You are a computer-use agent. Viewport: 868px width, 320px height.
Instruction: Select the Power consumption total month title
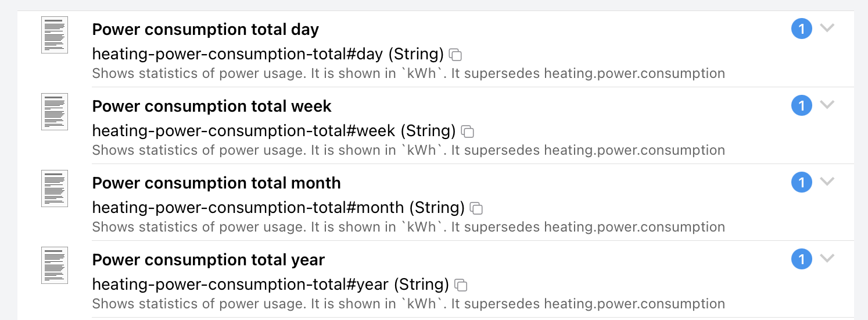(217, 183)
